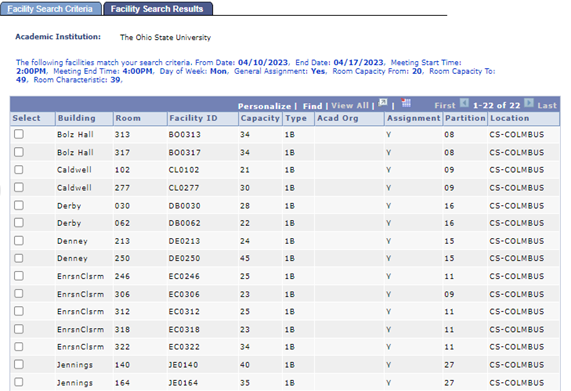Switch to Facility Search Results tab
This screenshot has height=391, width=571.
coord(157,9)
